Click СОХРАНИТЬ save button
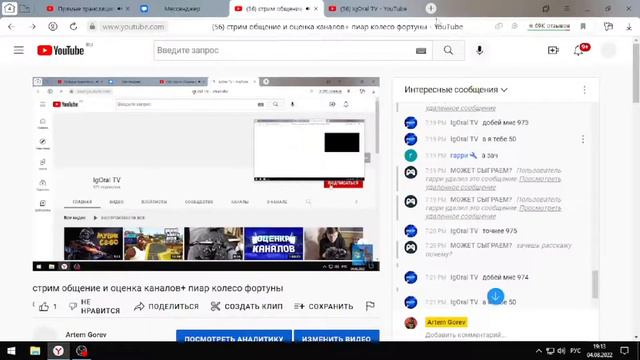This screenshot has width=640, height=360. pos(324,307)
